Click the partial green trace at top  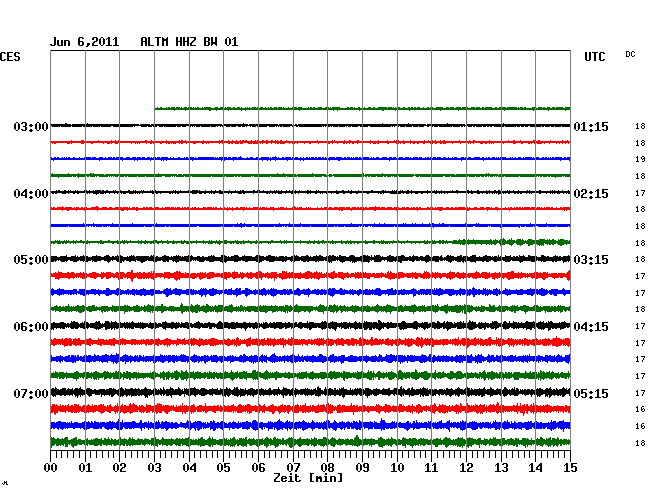coord(362,109)
